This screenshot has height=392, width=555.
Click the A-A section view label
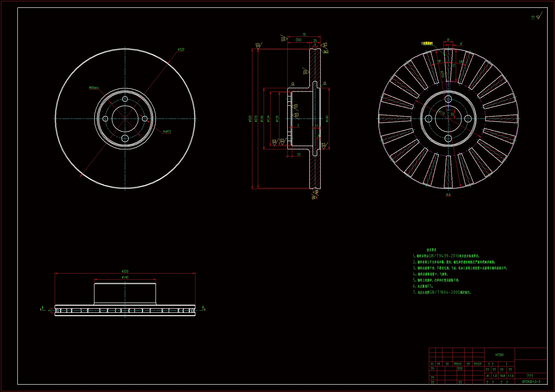tap(448, 194)
